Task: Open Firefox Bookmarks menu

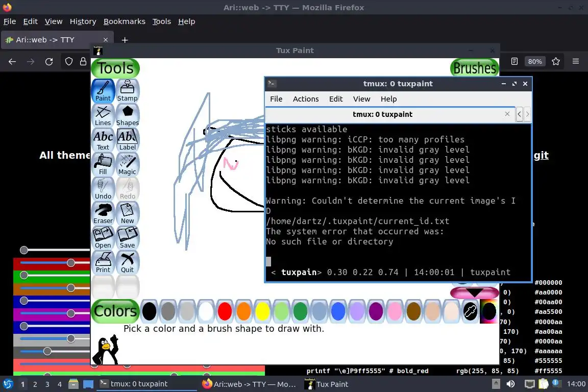Action: click(124, 21)
